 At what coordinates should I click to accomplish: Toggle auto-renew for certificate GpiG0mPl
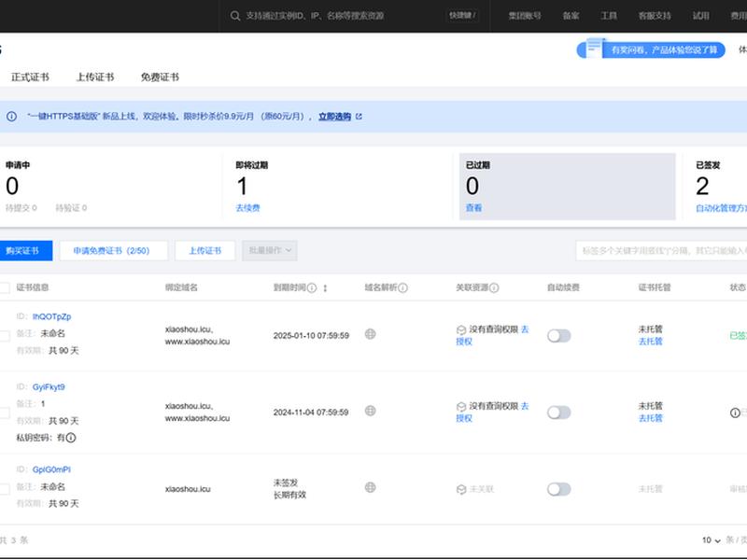tap(558, 489)
